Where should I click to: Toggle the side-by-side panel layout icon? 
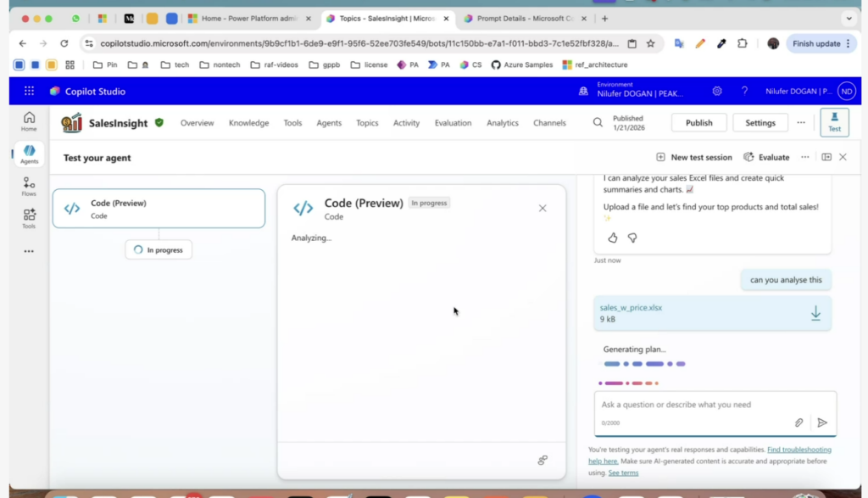826,157
